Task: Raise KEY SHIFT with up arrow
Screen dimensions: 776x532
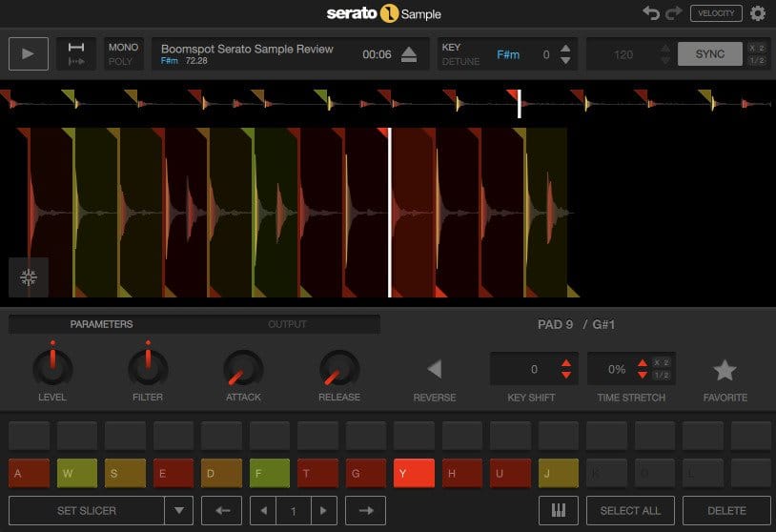Action: click(566, 364)
